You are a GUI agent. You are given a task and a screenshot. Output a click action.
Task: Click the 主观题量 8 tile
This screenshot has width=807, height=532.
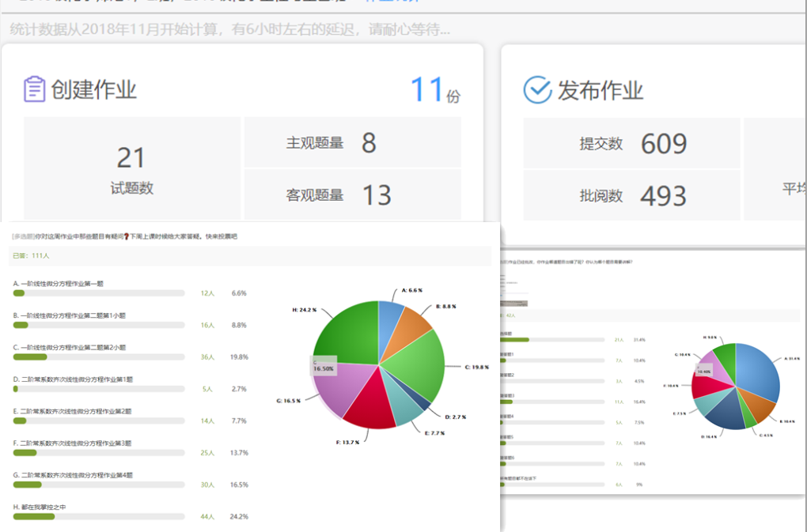[x=352, y=143]
